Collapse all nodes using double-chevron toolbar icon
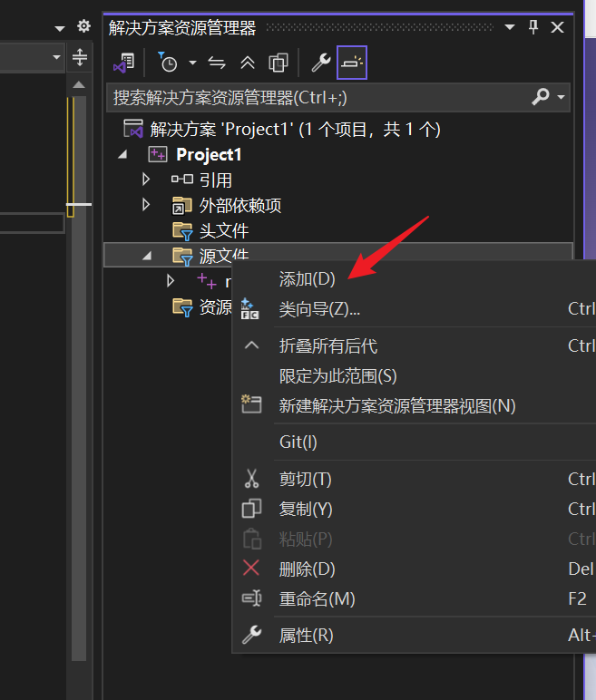The height and width of the screenshot is (700, 596). 247,63
